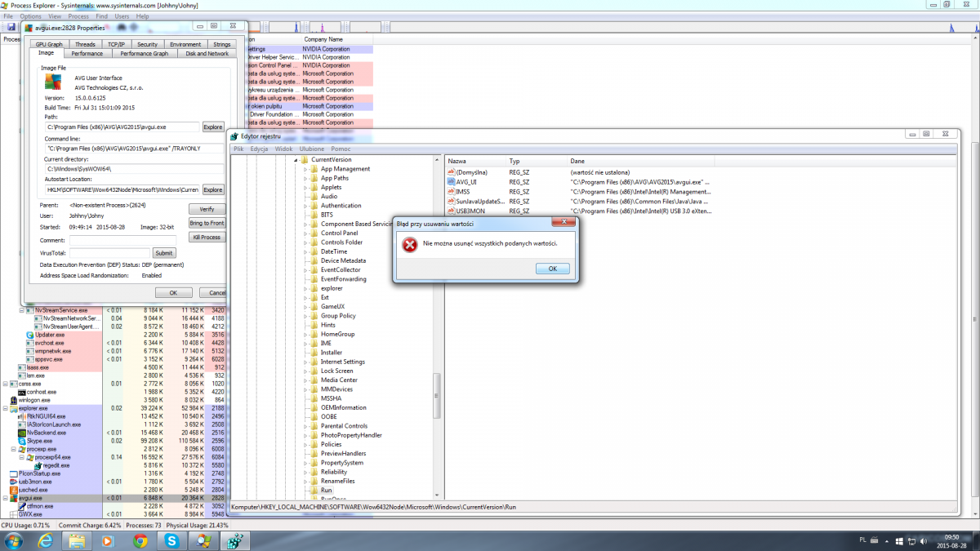
Task: Click the conhost.exe console icon
Action: pos(22,392)
